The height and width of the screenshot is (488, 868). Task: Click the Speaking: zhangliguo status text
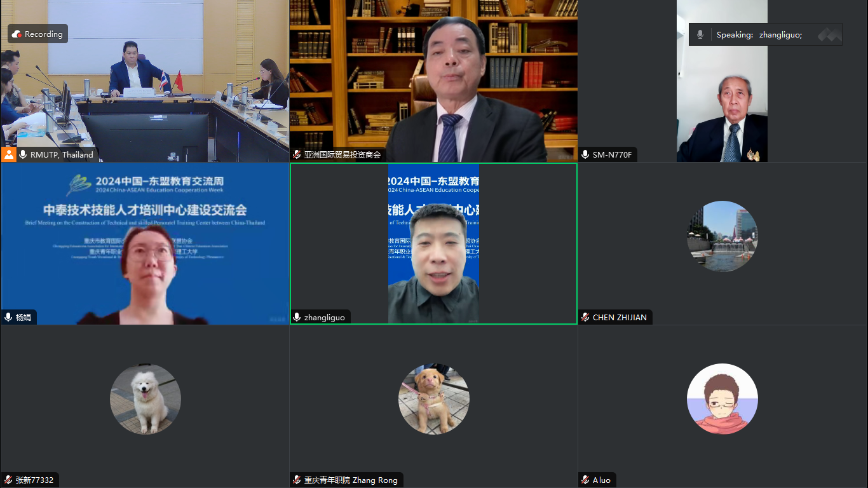pos(759,35)
